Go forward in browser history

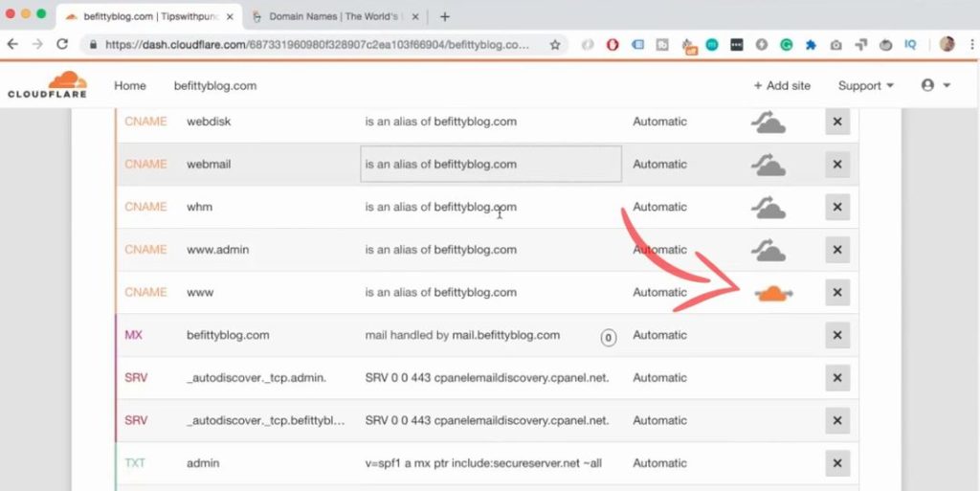pyautogui.click(x=37, y=44)
